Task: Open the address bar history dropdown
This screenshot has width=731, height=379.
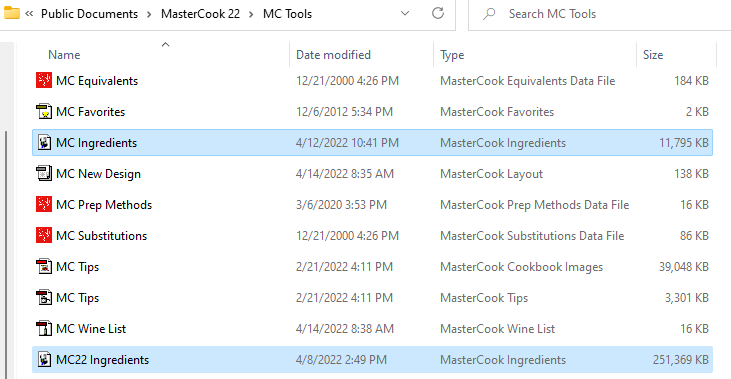Action: [x=405, y=14]
